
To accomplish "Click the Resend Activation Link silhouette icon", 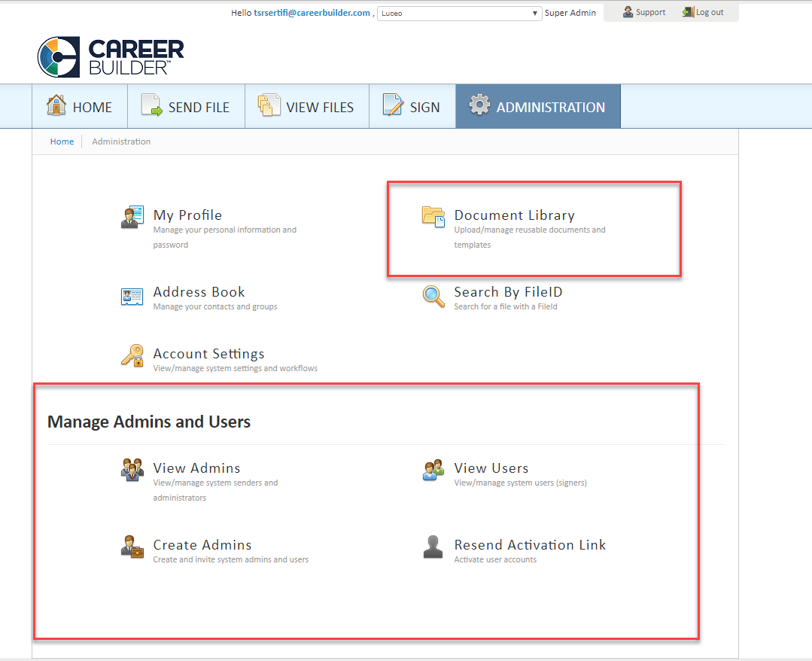I will tap(433, 547).
